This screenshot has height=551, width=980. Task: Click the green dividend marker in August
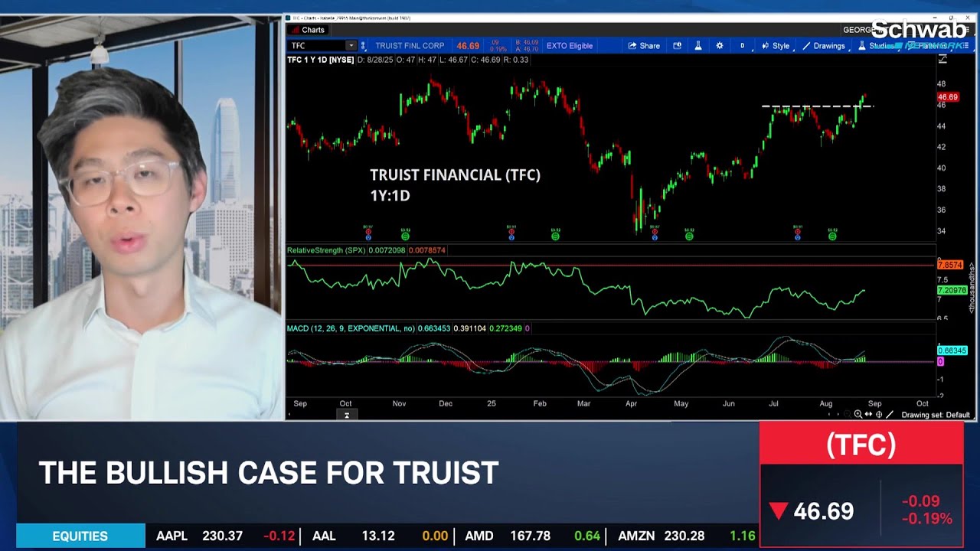[x=832, y=236]
